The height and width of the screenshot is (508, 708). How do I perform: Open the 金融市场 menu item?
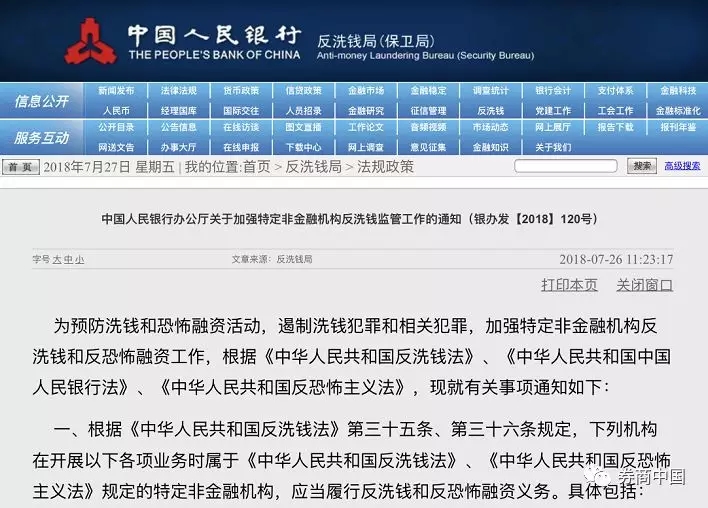[366, 91]
